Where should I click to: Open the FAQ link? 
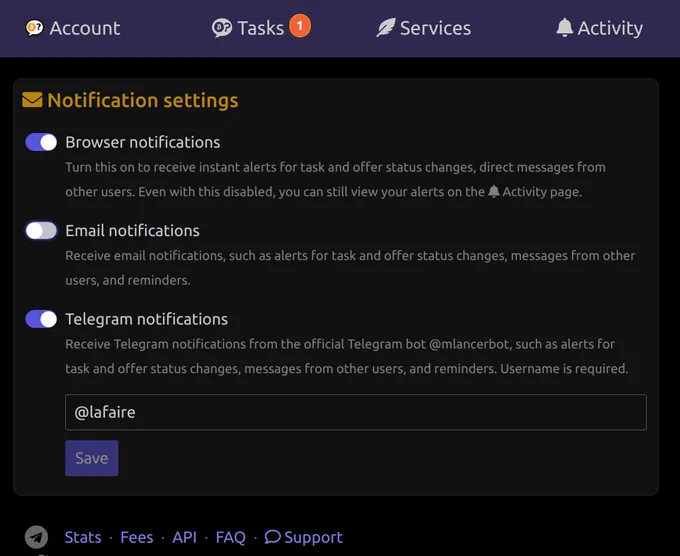(230, 537)
